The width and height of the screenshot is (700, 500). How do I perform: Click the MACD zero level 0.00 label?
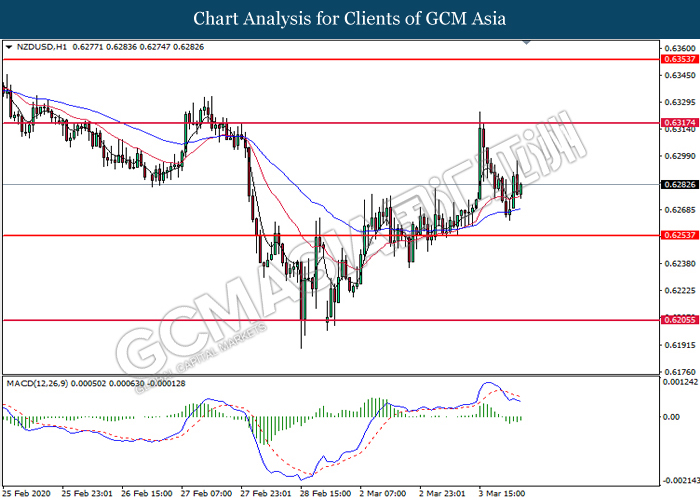tap(672, 417)
